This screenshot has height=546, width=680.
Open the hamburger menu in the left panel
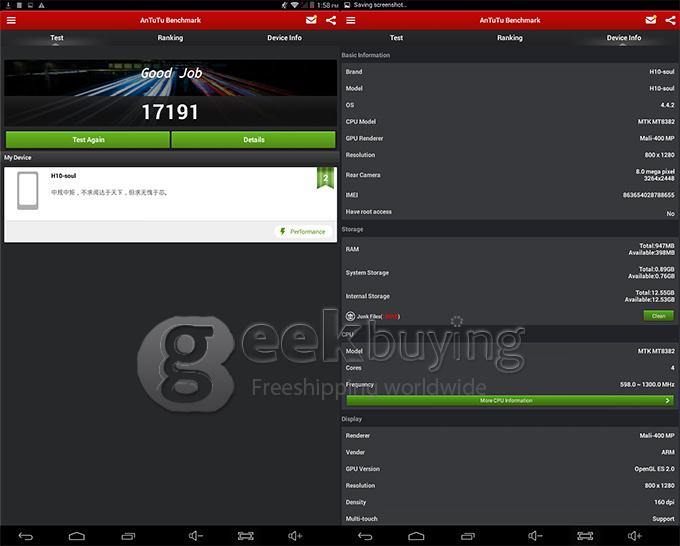tap(11, 20)
